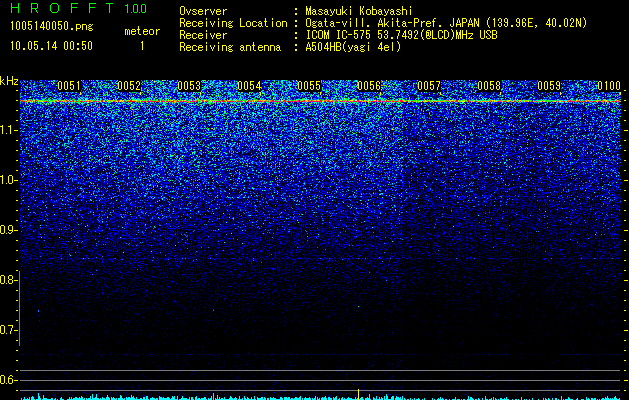Click time marker 0058 on the spectrogram

coord(489,86)
